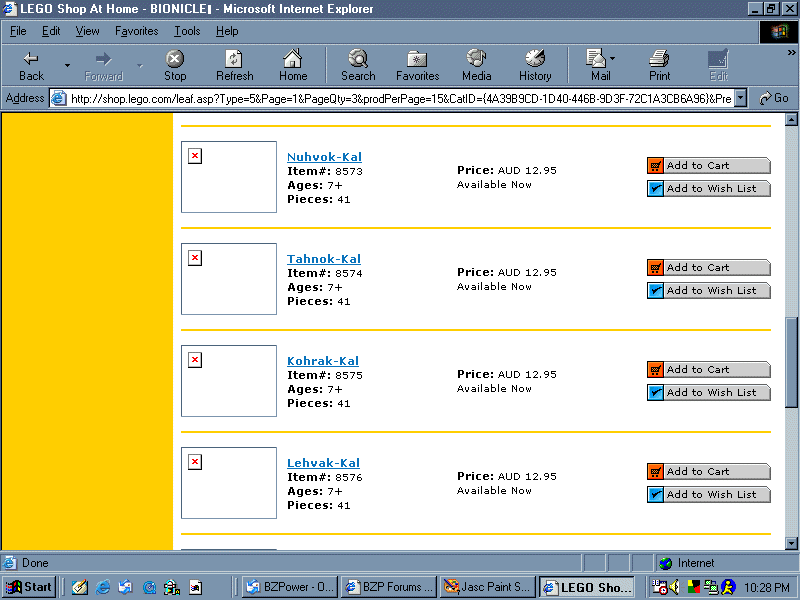Click the scrollbar up arrow

click(x=791, y=119)
